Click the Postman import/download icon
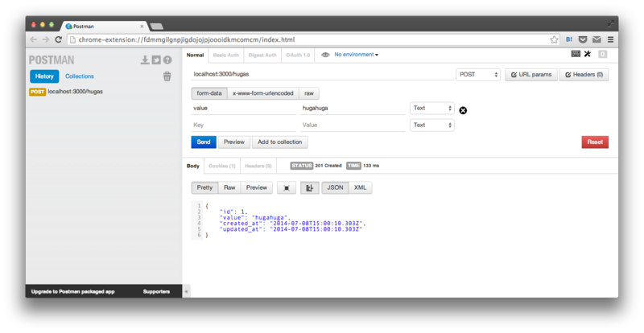This screenshot has width=644, height=333. click(x=145, y=60)
